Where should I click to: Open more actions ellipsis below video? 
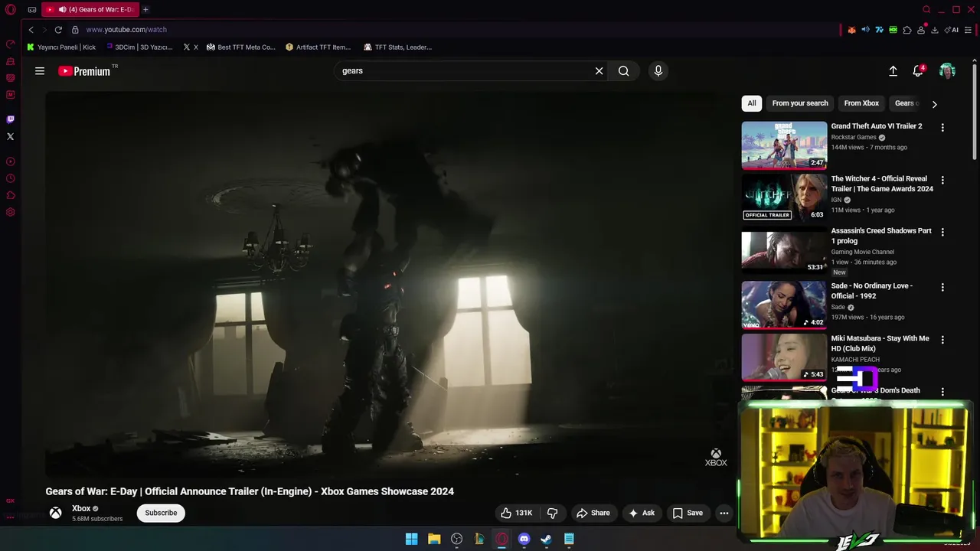pyautogui.click(x=724, y=513)
